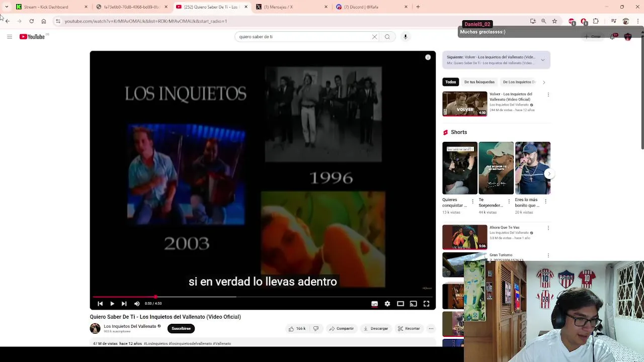Select the De tus búsquedas chip
The width and height of the screenshot is (644, 362).
[479, 82]
